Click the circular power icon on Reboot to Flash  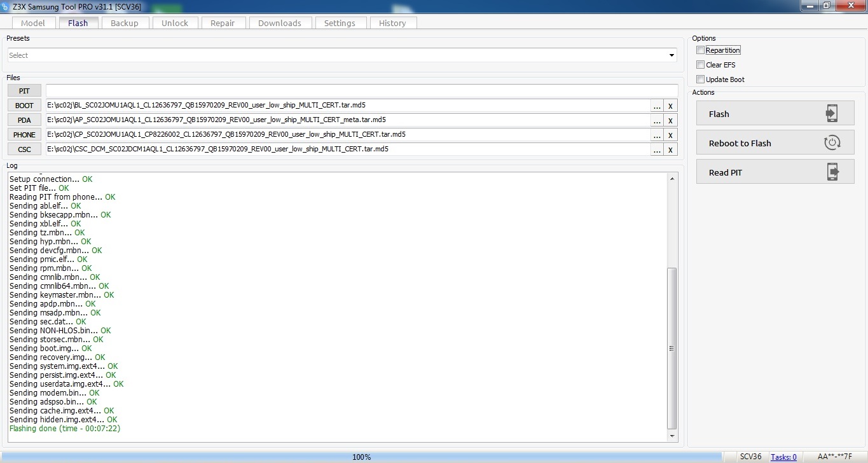tap(832, 143)
